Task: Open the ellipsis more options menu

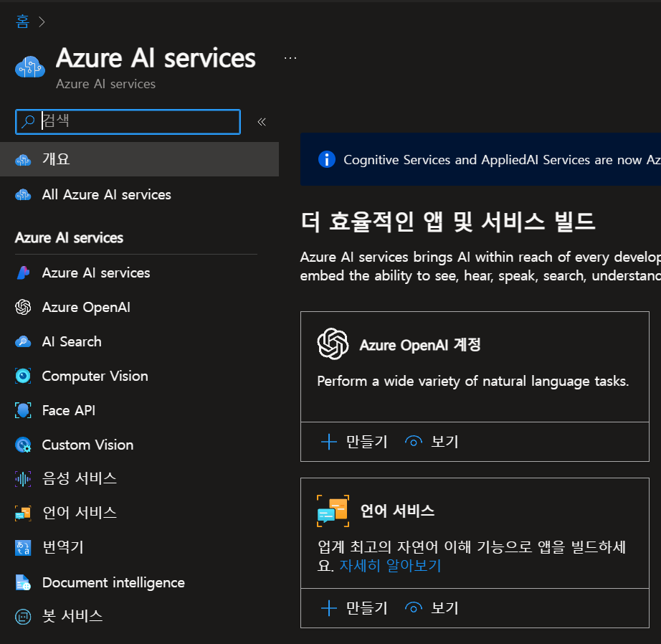Action: pos(290,58)
